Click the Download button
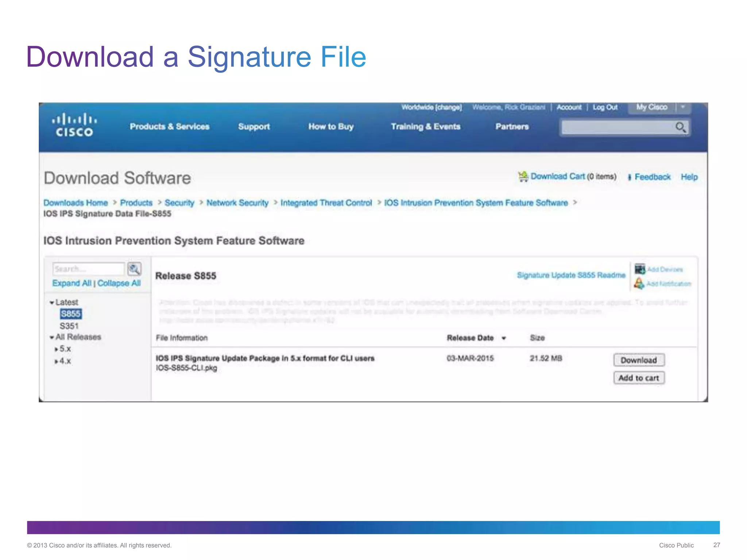Image resolution: width=747 pixels, height=560 pixels. point(639,360)
